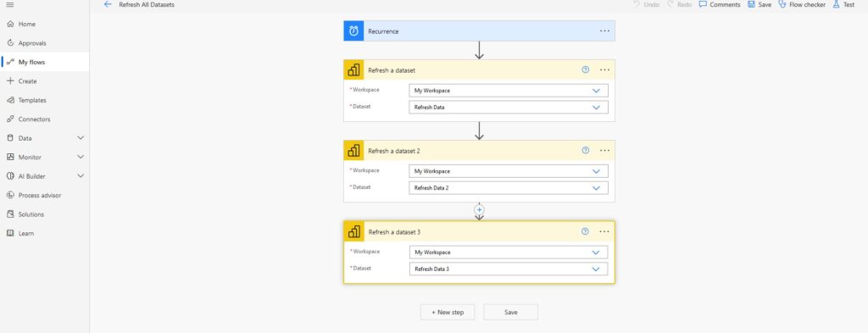Viewport: 868px width, 333px height.
Task: Click the Refresh a dataset 2 header title
Action: click(394, 151)
